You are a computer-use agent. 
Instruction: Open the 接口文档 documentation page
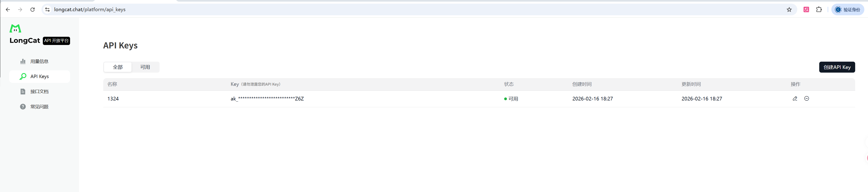point(39,92)
